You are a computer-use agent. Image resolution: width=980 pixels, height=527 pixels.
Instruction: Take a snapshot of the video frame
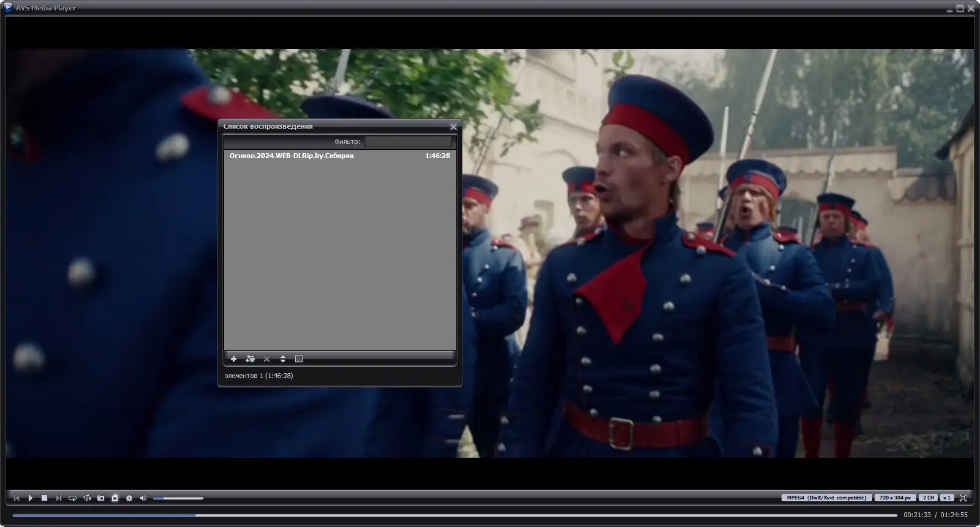point(101,498)
